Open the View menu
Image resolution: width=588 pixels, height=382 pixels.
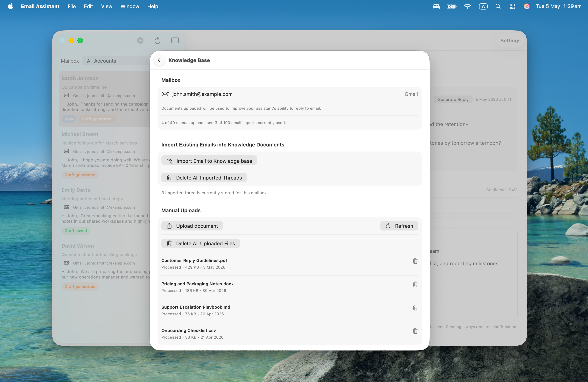point(107,6)
